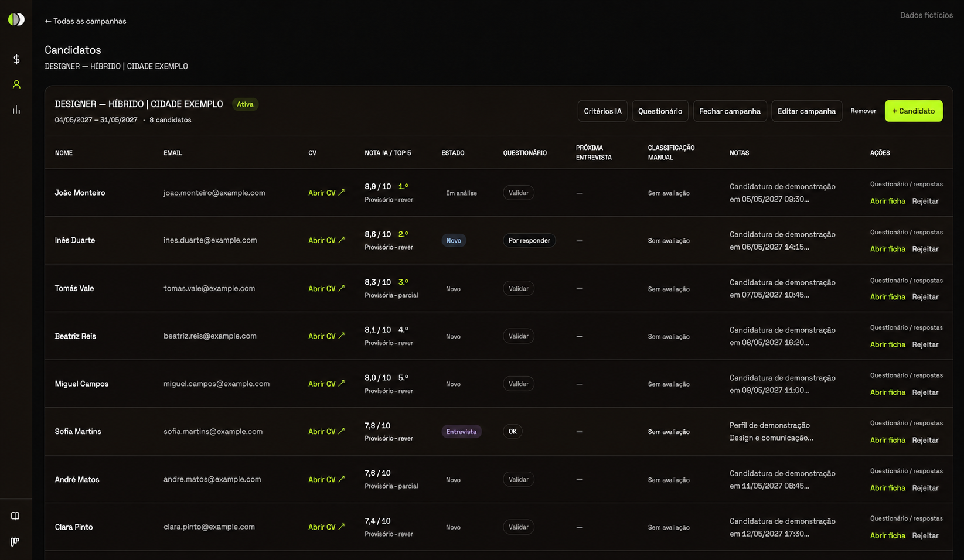Click the NOTA IA / TOP 5 column header
Viewport: 964px width, 560px height.
click(x=388, y=153)
